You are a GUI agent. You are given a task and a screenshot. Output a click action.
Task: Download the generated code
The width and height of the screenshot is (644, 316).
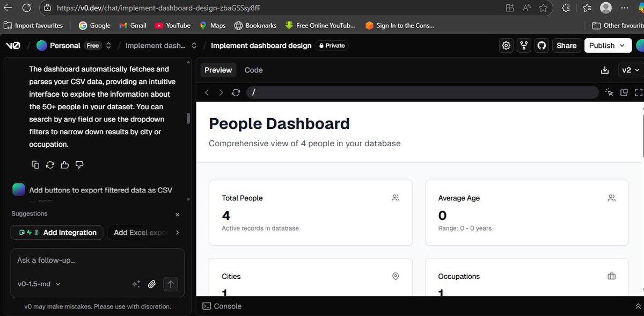(x=605, y=70)
